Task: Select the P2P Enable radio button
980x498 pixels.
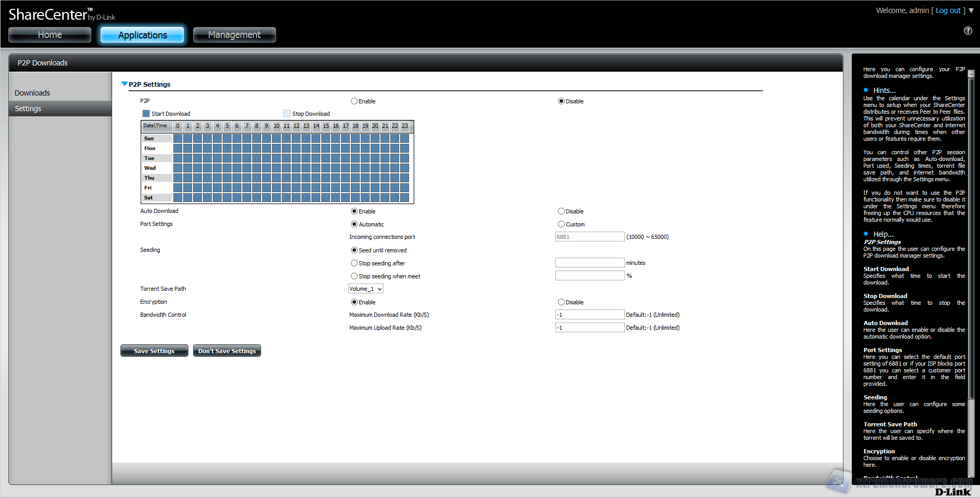Action: (354, 101)
